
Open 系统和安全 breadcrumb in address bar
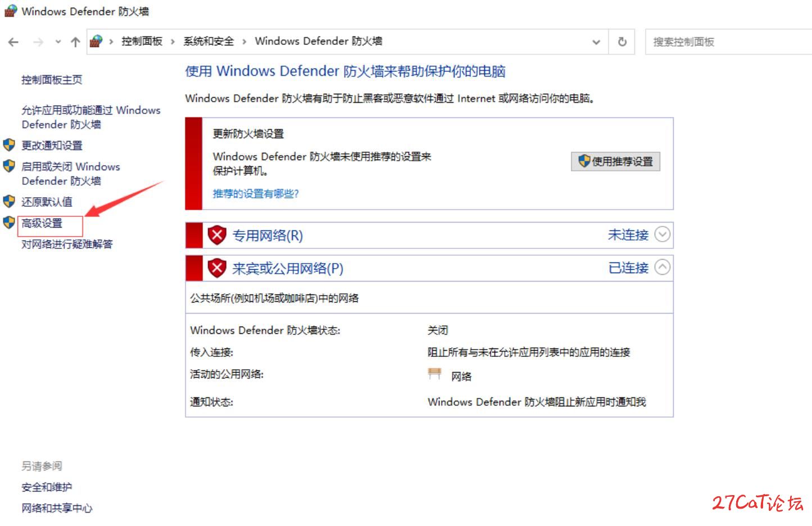208,41
